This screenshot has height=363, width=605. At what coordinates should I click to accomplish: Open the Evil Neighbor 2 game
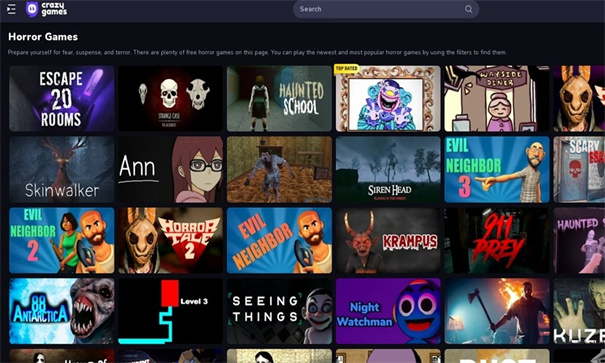click(62, 240)
